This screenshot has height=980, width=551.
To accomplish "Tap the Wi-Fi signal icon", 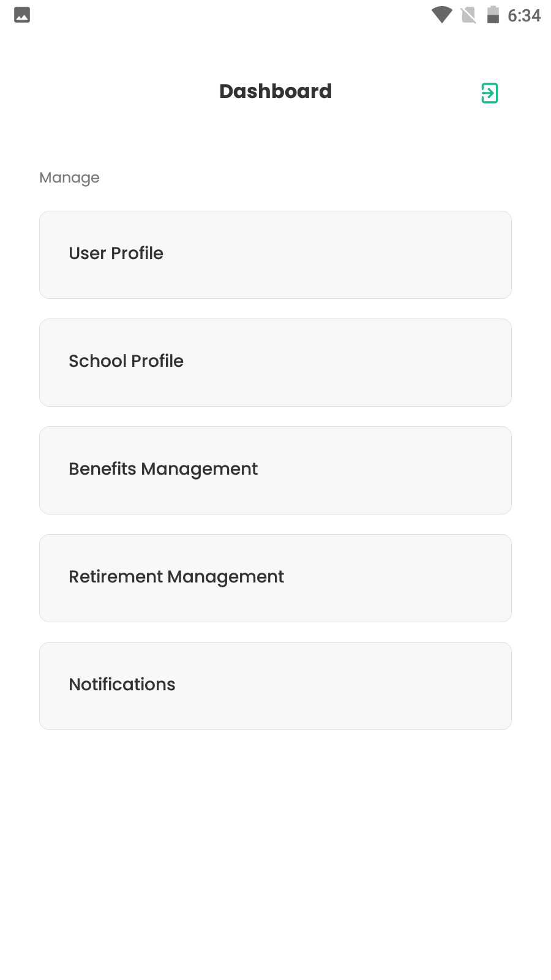I will pos(441,15).
